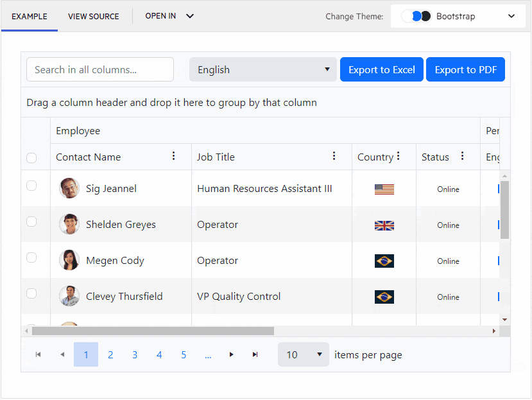
Task: Switch to the View Source tab
Action: [94, 16]
